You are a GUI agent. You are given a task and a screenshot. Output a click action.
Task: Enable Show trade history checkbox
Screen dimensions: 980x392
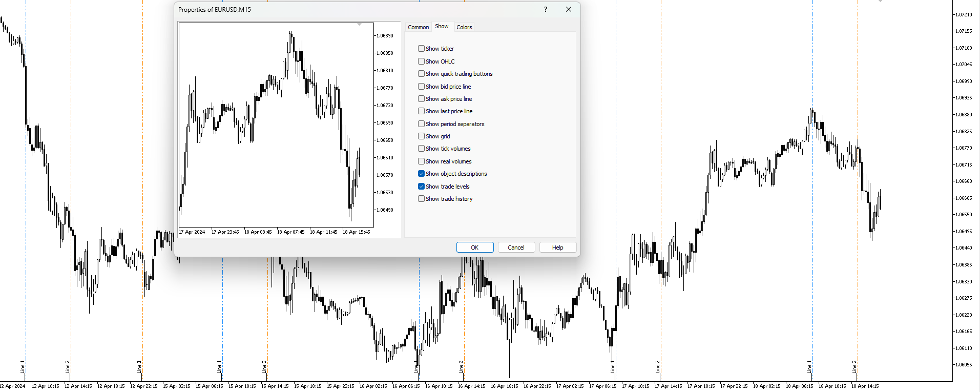point(421,199)
